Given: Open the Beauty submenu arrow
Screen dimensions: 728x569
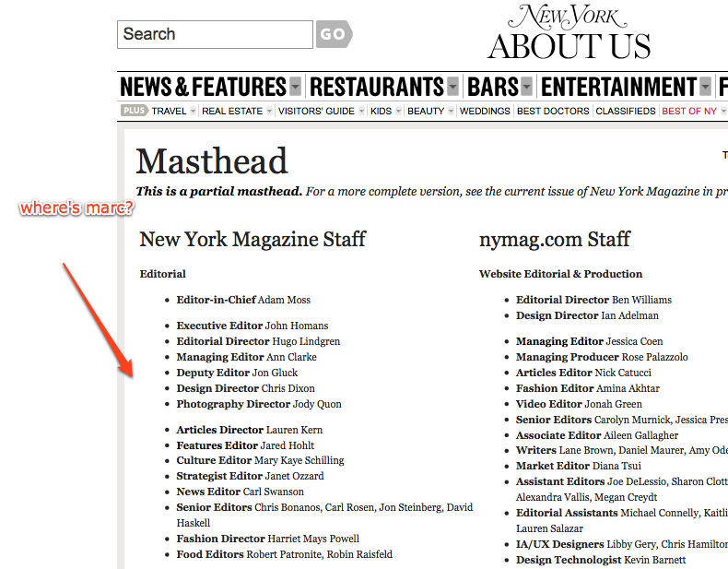Looking at the screenshot, I should click(452, 112).
